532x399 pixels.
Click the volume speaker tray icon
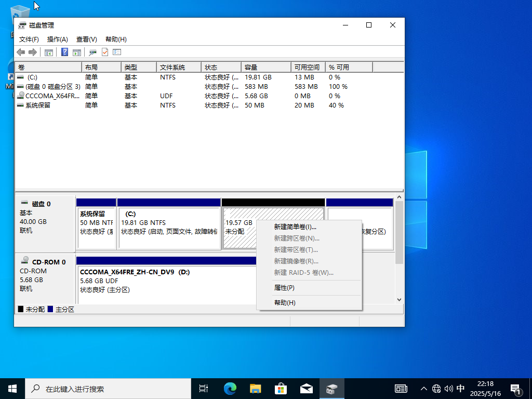coord(448,389)
